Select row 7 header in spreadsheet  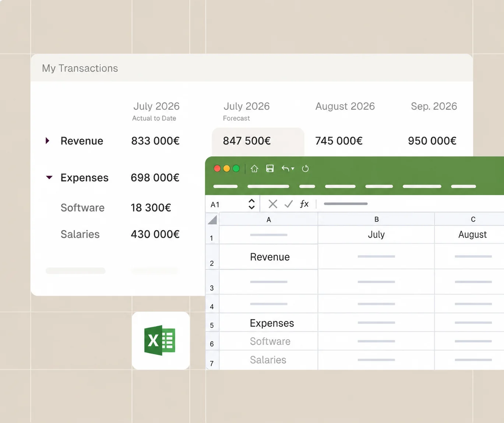212,360
